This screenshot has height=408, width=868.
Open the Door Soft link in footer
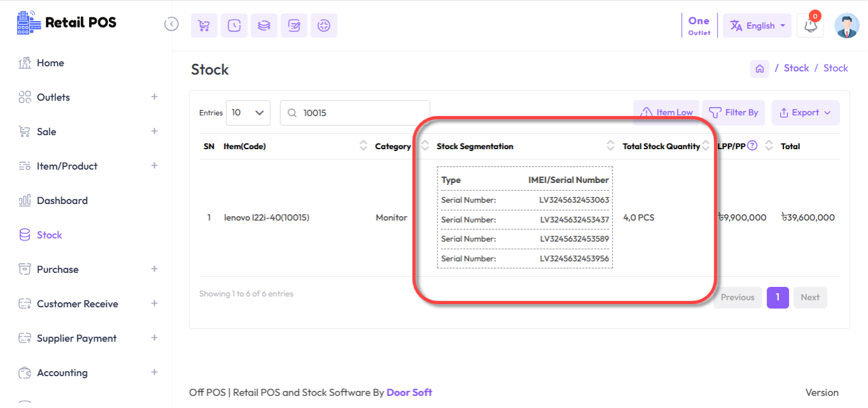click(x=409, y=392)
